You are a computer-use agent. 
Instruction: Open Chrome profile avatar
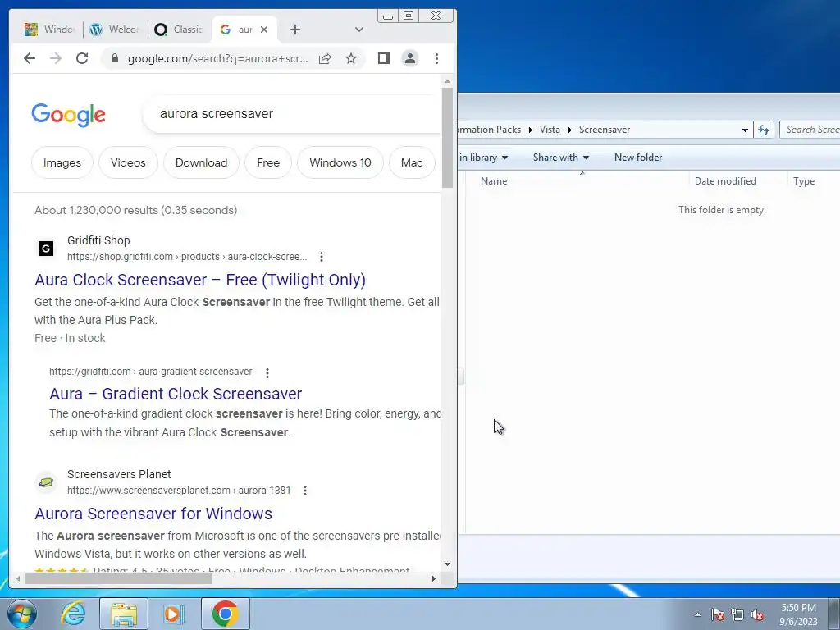point(410,58)
